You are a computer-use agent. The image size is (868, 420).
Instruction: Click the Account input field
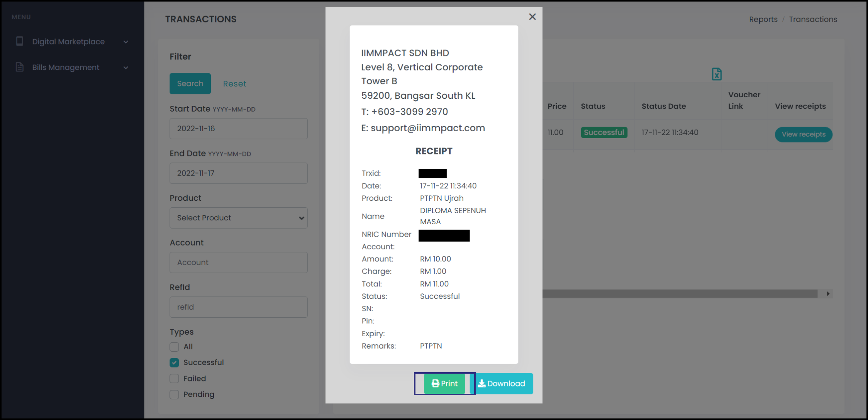pos(239,262)
